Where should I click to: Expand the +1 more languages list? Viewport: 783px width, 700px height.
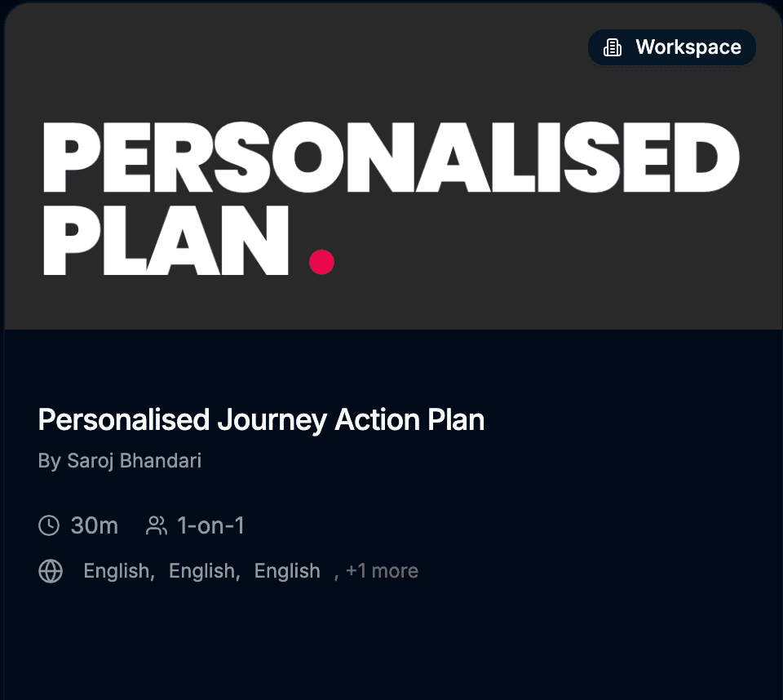click(382, 571)
